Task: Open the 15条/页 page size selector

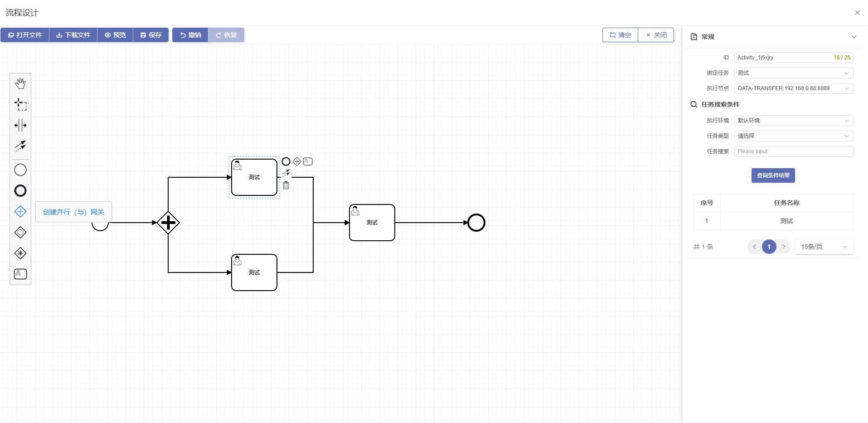Action: [x=824, y=247]
